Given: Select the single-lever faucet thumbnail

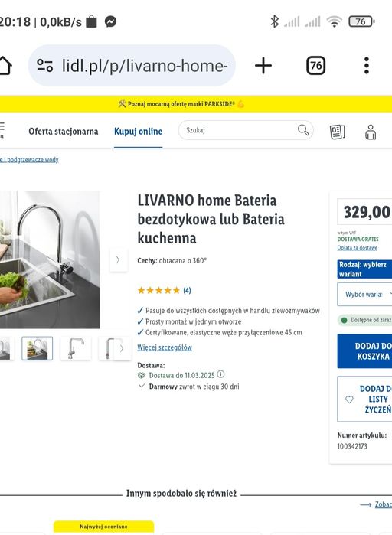Looking at the screenshot, I should (76, 348).
